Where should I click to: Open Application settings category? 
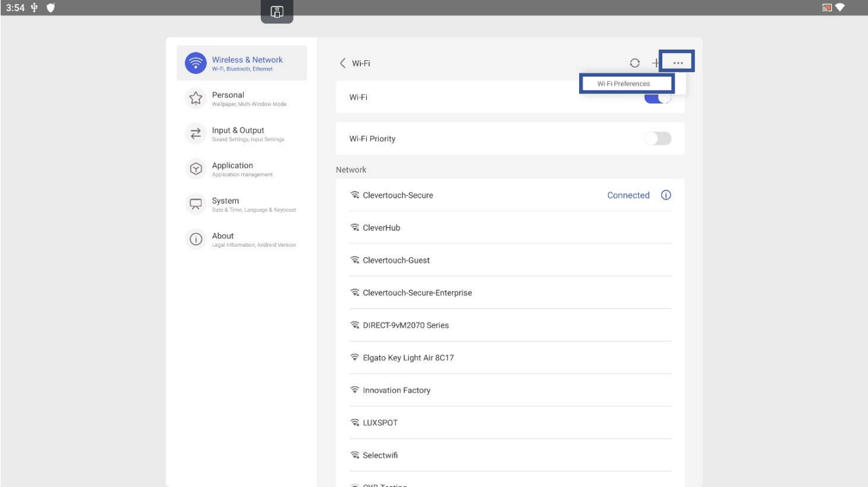(x=242, y=169)
